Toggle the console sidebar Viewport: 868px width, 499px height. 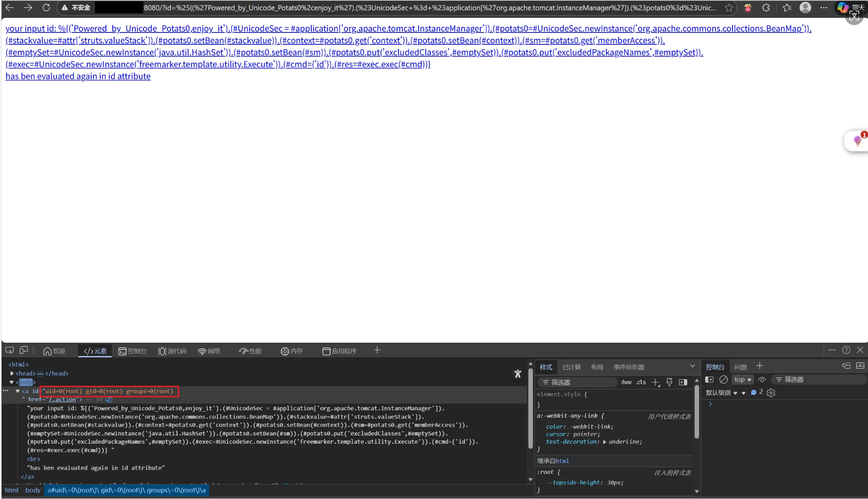pyautogui.click(x=709, y=380)
